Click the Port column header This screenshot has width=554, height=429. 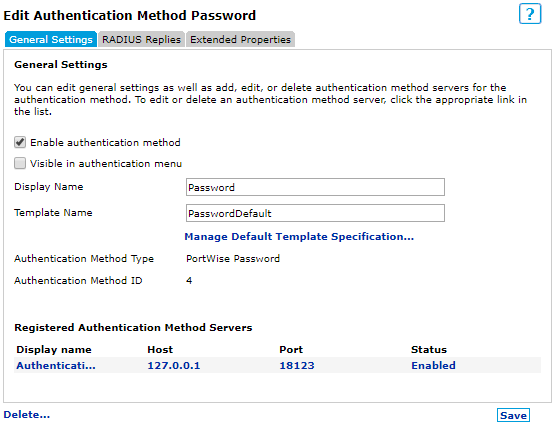click(291, 349)
